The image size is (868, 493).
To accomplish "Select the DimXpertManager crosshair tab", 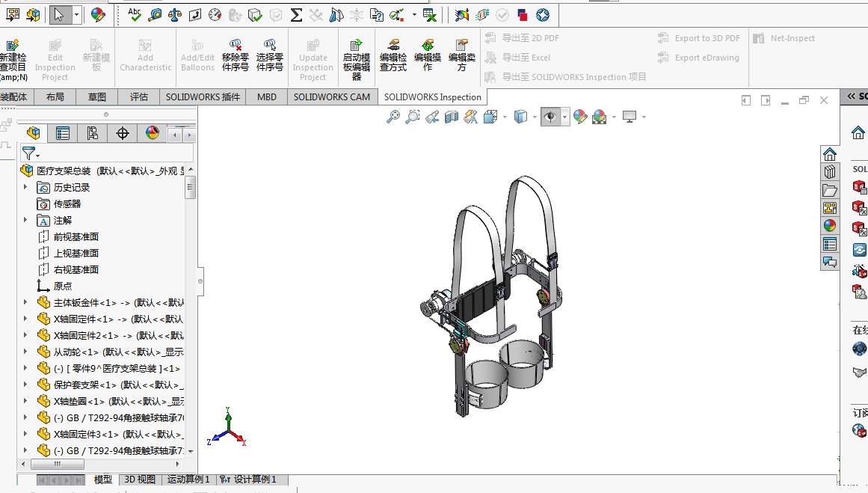I will [123, 133].
